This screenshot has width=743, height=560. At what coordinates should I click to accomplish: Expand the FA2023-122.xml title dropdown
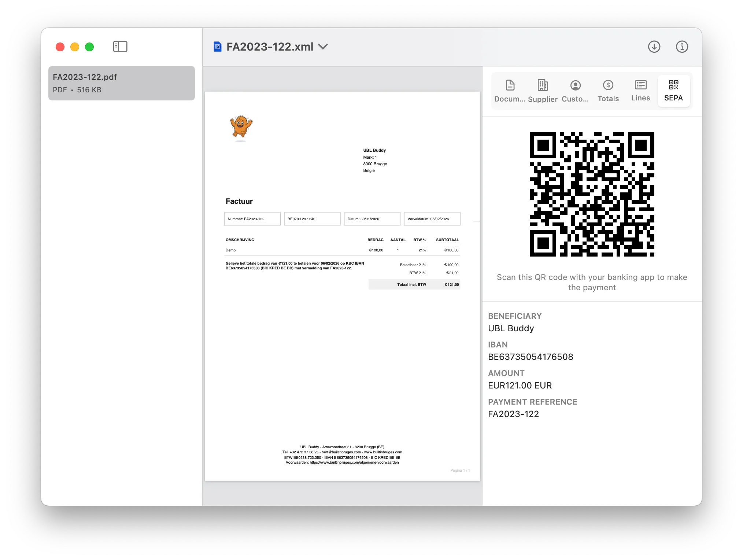tap(323, 47)
